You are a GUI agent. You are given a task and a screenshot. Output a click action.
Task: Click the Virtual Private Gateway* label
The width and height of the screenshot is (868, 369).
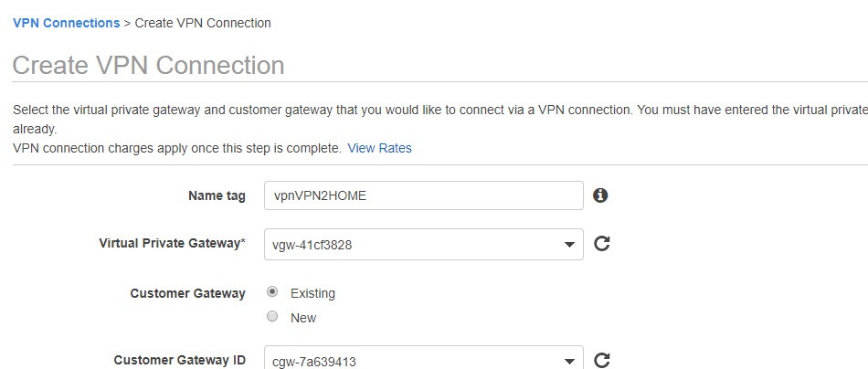(172, 244)
